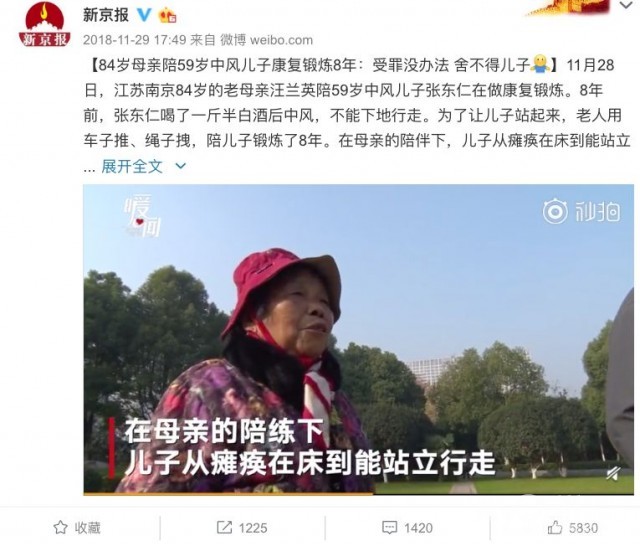View the 1420 comments count
The height and width of the screenshot is (546, 640).
pos(418,528)
